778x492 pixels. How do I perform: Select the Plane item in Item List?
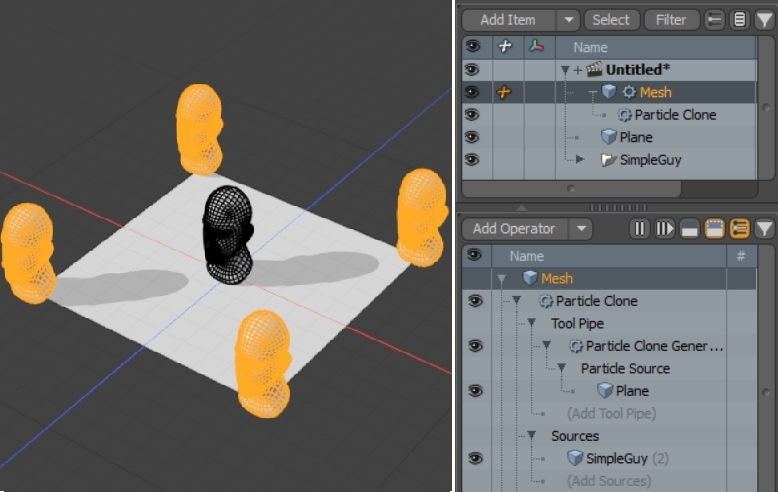[636, 137]
